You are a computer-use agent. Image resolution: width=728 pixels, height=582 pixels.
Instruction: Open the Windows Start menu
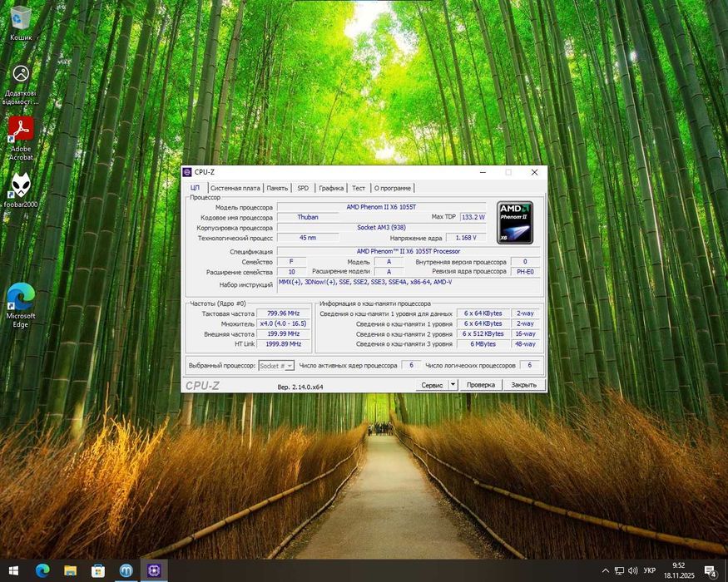click(x=13, y=570)
